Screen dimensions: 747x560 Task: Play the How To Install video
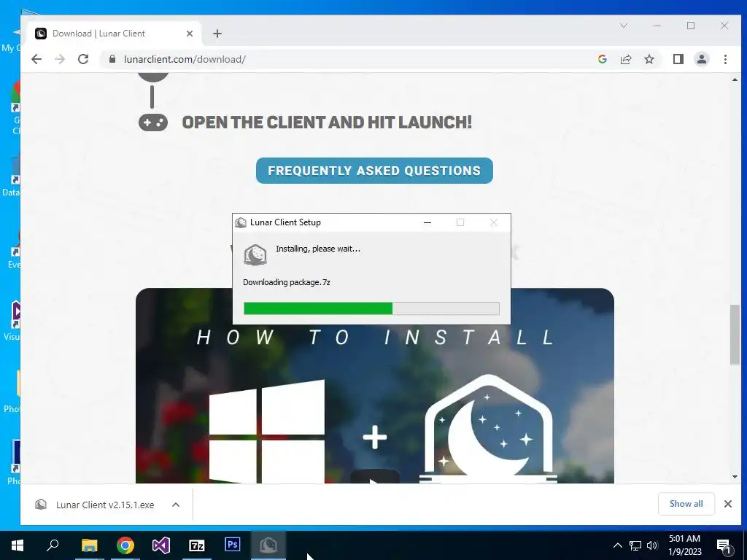pos(375,478)
